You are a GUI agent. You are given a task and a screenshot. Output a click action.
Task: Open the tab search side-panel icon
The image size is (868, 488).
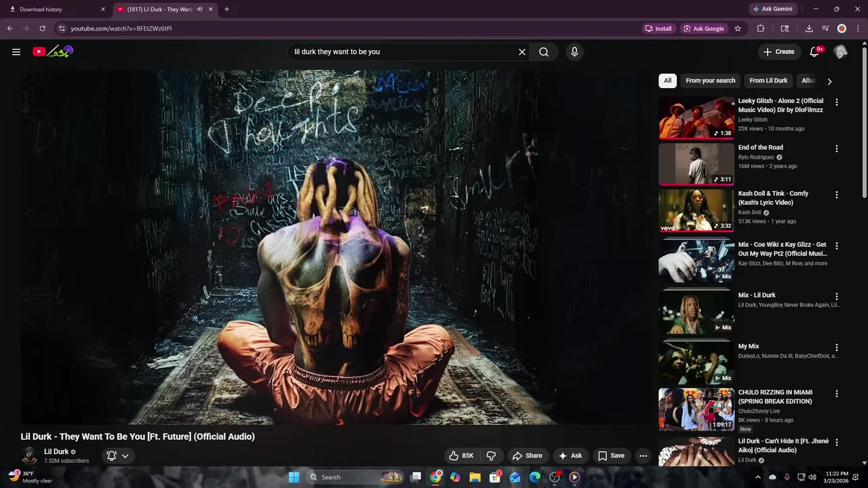[785, 28]
